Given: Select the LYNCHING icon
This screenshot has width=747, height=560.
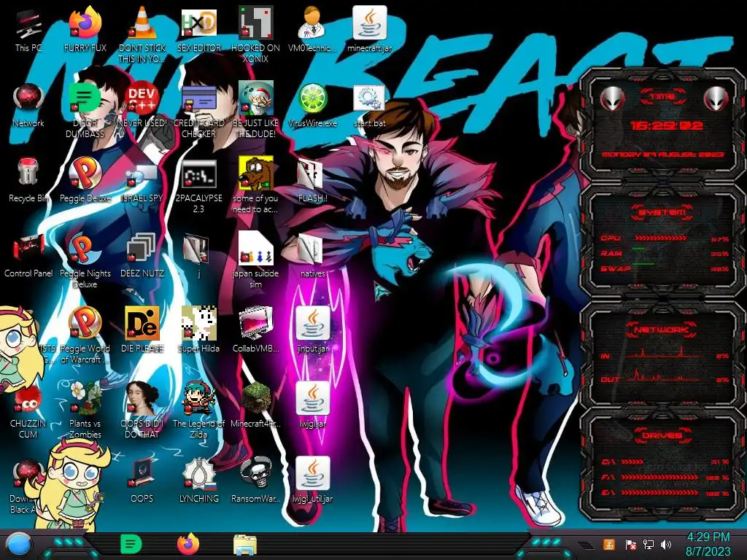Looking at the screenshot, I should click(x=199, y=474).
